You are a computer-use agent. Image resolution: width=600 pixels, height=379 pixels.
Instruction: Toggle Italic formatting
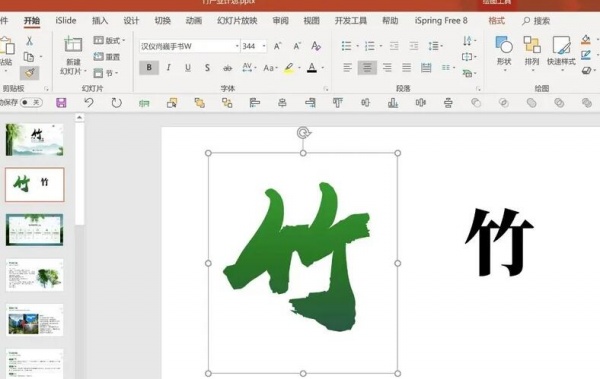pyautogui.click(x=168, y=68)
